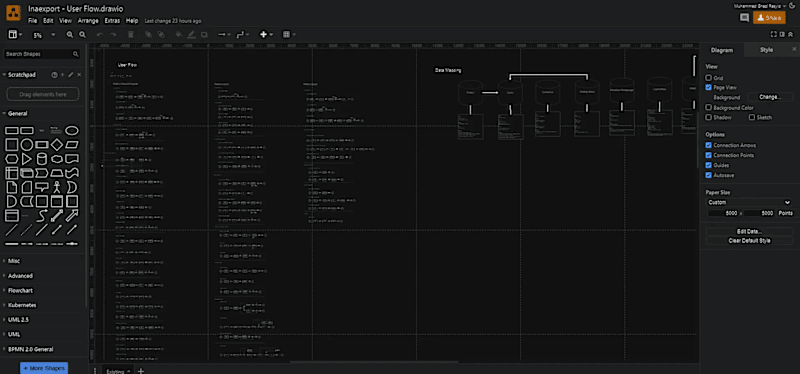The height and width of the screenshot is (374, 800).
Task: Click the Edit Data... button
Action: [x=749, y=231]
